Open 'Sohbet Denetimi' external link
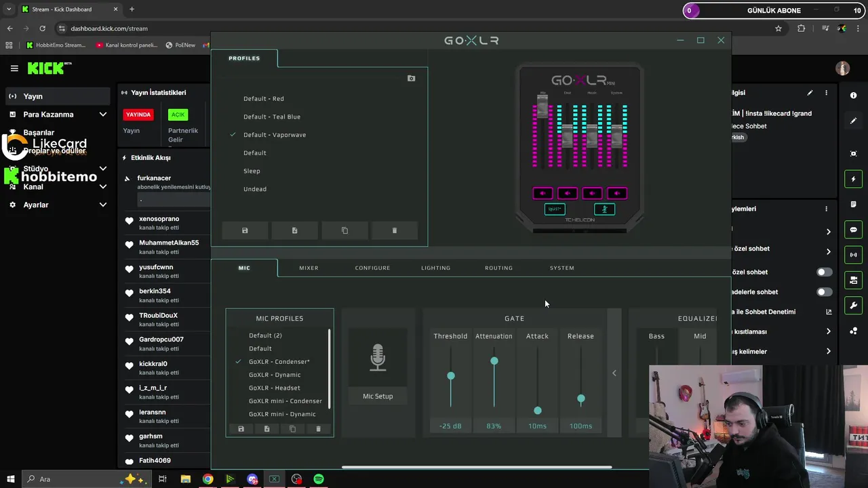The height and width of the screenshot is (488, 868). pos(828,312)
